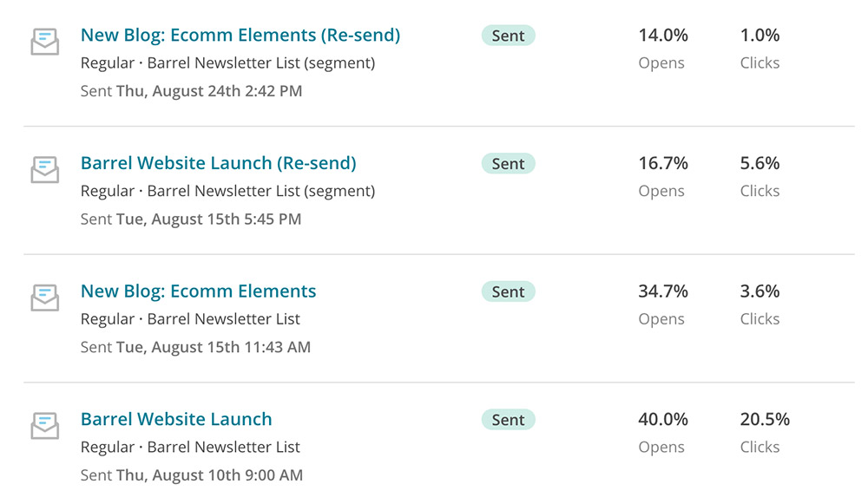Click envelope icon beside Barrel Website Launch

[x=45, y=426]
